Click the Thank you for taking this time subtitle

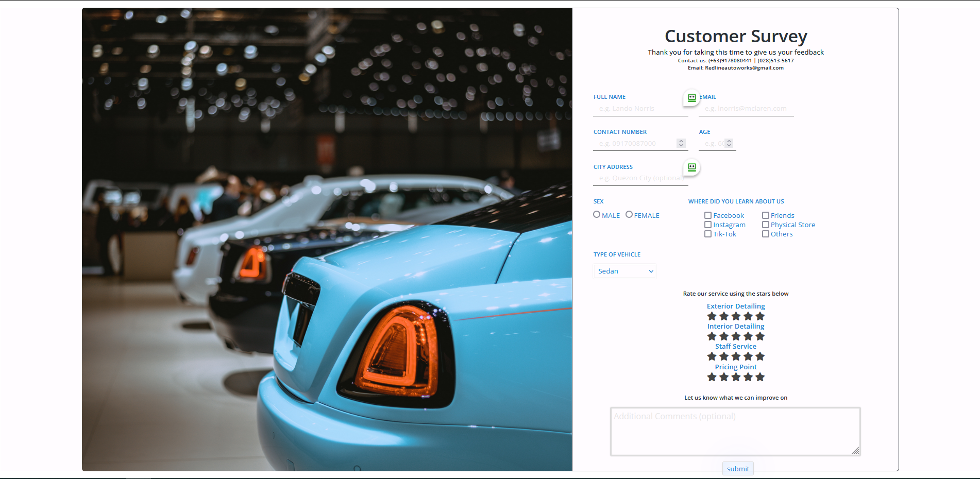[x=736, y=52]
